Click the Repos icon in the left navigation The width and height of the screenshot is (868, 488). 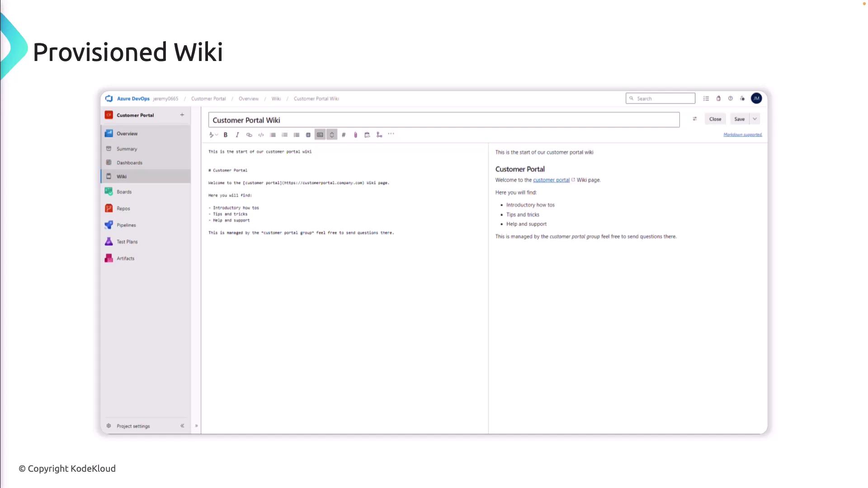click(x=109, y=208)
